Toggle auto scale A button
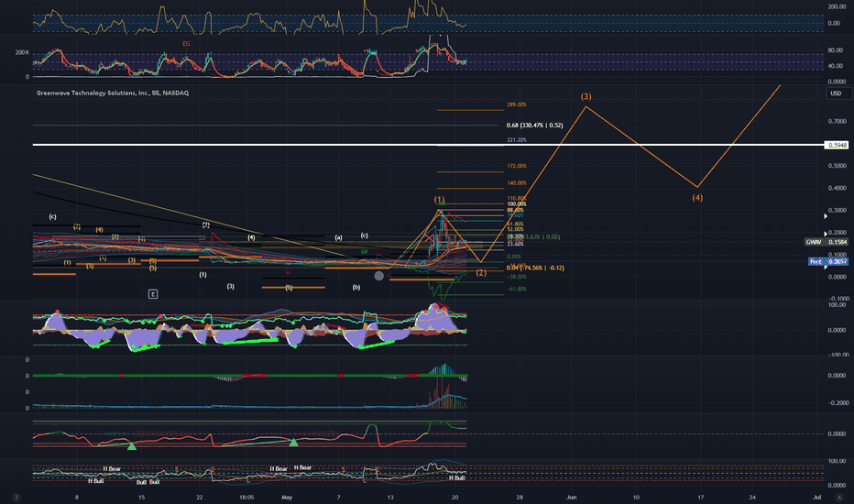 pos(838,497)
